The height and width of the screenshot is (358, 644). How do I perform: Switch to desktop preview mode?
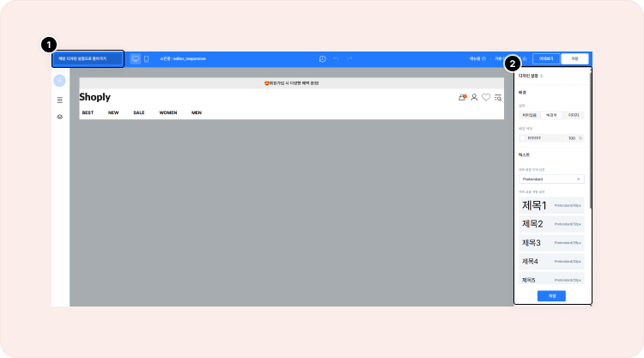pos(135,58)
